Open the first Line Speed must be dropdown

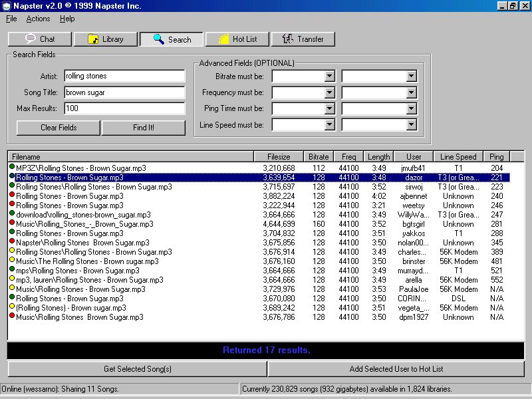click(x=329, y=124)
